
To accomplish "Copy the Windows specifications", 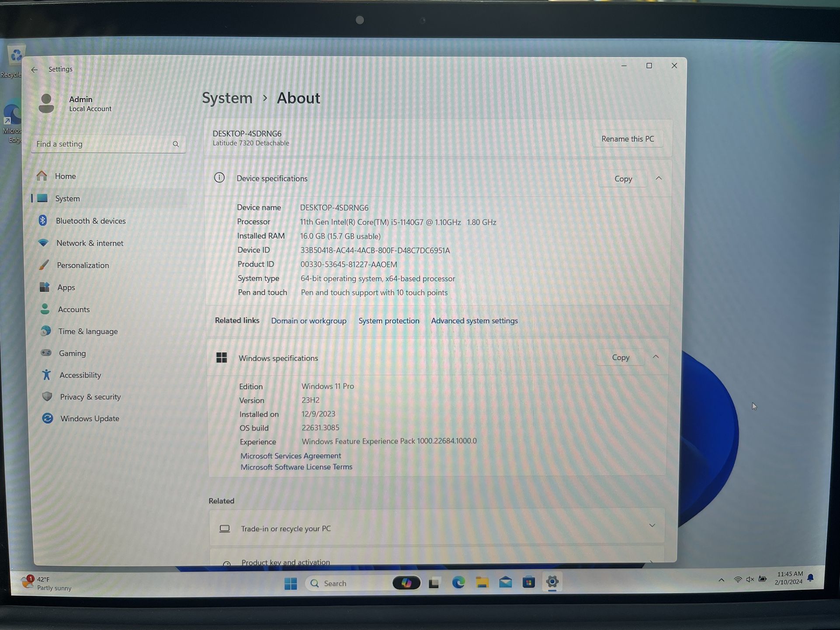I will 620,357.
